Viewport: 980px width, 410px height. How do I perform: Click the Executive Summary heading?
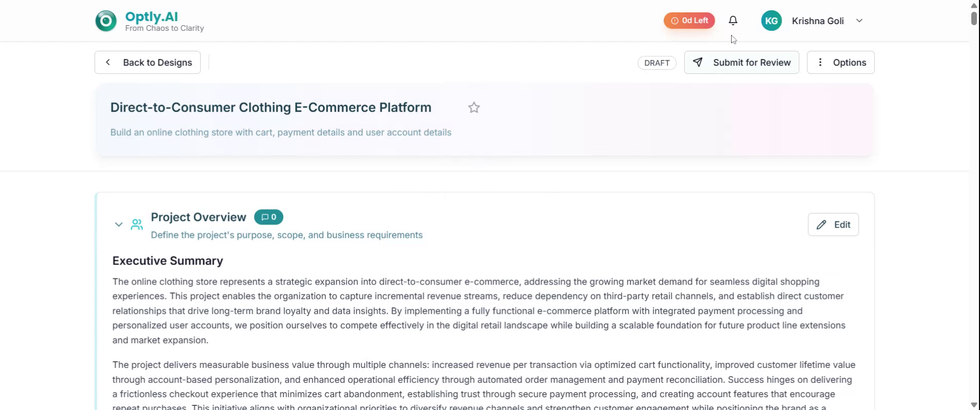168,261
